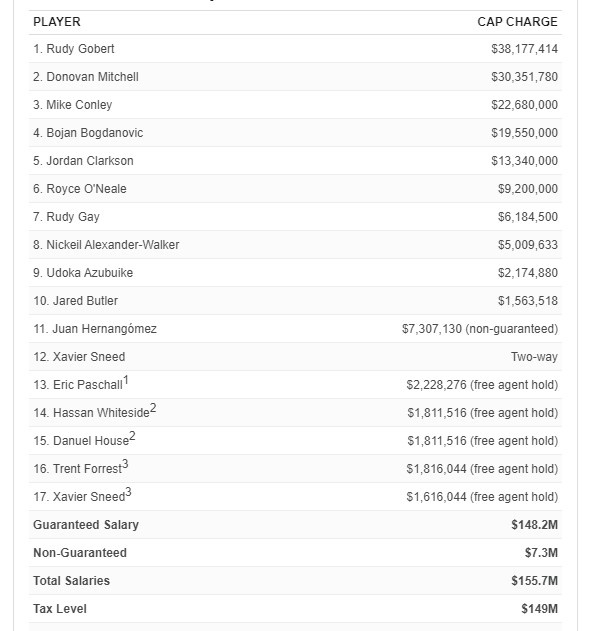Click the Tax Level $149M value
The height and width of the screenshot is (631, 592).
coord(539,609)
